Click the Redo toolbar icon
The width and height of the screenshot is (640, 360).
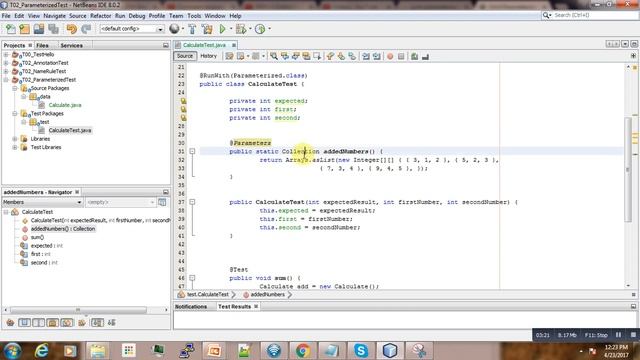(x=86, y=29)
